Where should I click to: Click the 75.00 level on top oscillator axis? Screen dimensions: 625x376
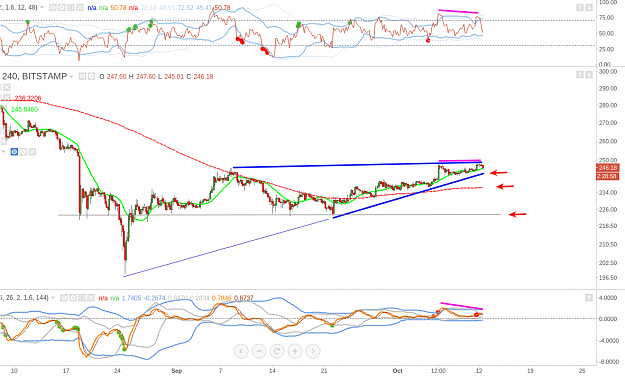click(606, 18)
